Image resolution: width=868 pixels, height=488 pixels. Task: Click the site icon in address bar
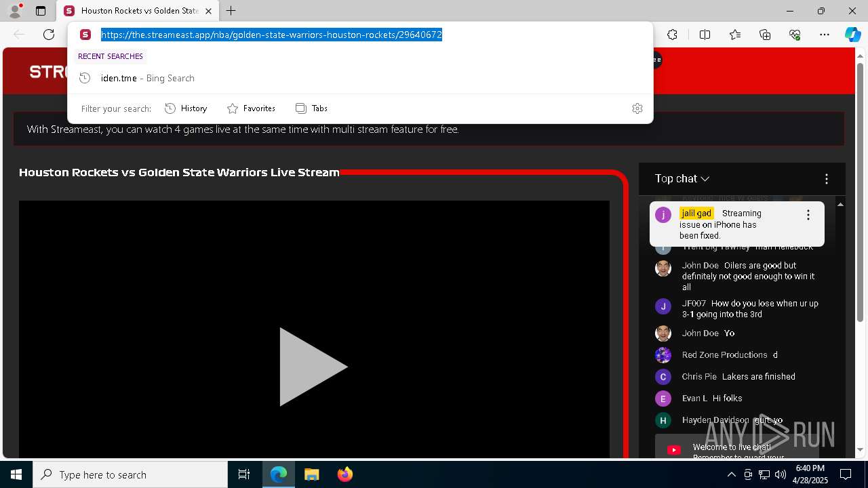[x=85, y=35]
